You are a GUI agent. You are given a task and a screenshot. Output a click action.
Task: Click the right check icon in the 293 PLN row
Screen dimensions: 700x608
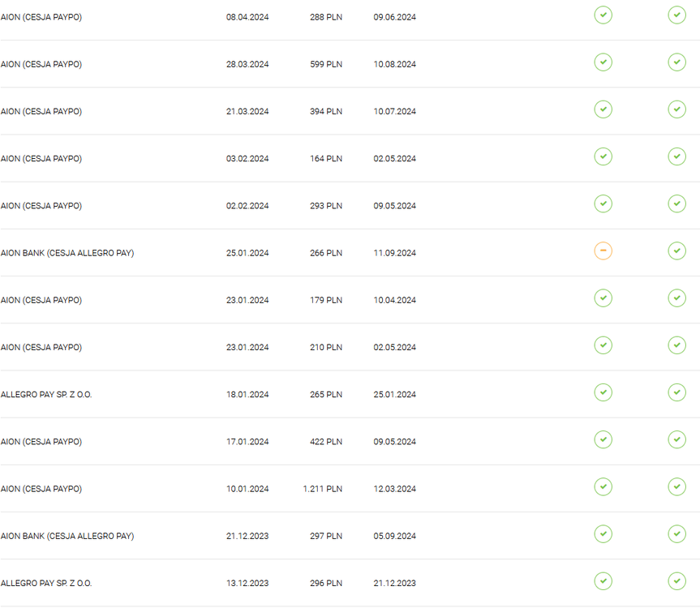[676, 203]
